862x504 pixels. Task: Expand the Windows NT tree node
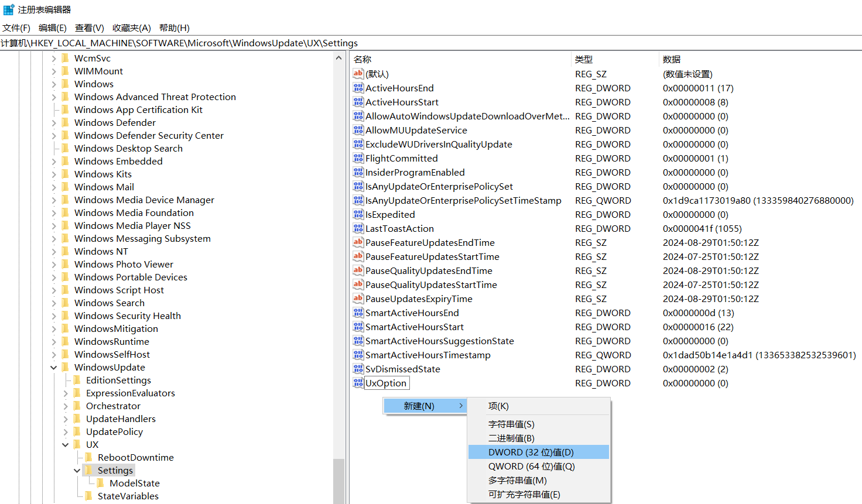[54, 252]
